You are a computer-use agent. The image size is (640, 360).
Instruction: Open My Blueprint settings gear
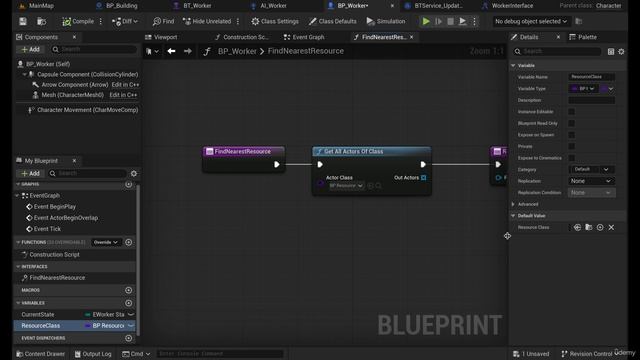point(134,173)
